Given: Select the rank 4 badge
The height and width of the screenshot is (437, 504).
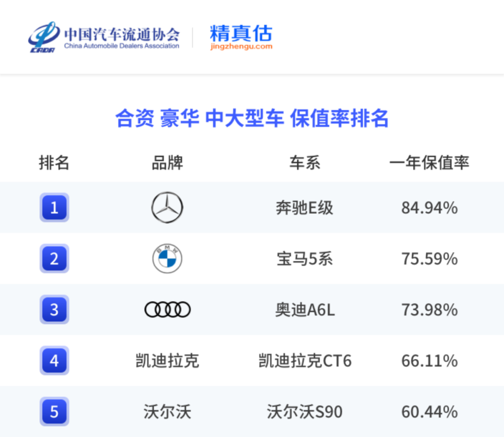Looking at the screenshot, I should (54, 361).
